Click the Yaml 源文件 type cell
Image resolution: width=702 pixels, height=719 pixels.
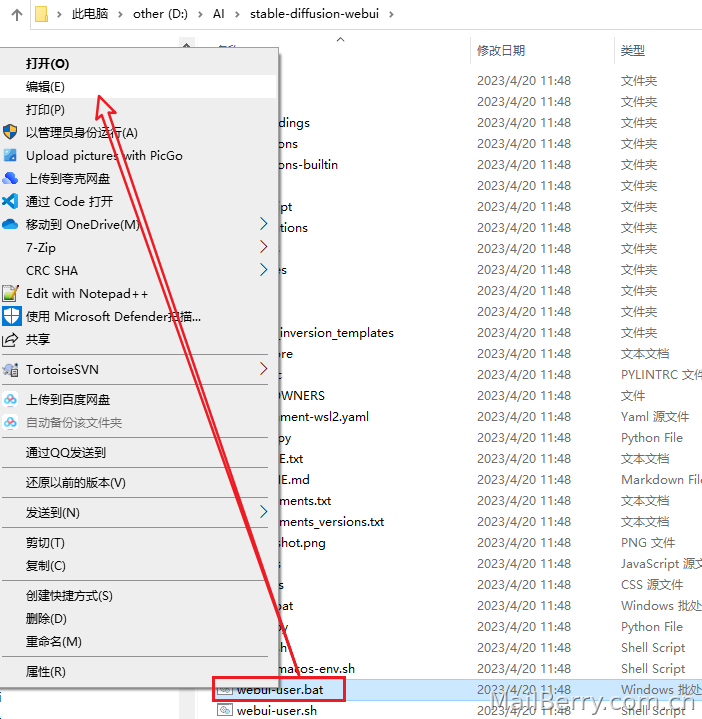pyautogui.click(x=655, y=416)
